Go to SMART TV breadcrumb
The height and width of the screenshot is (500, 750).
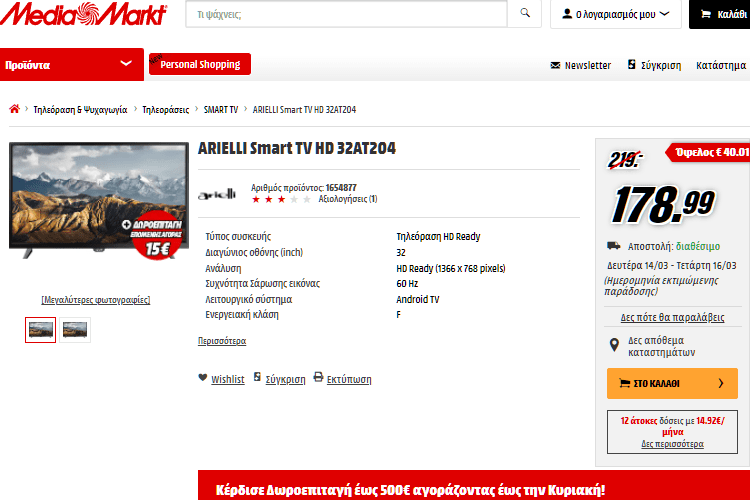click(x=221, y=110)
